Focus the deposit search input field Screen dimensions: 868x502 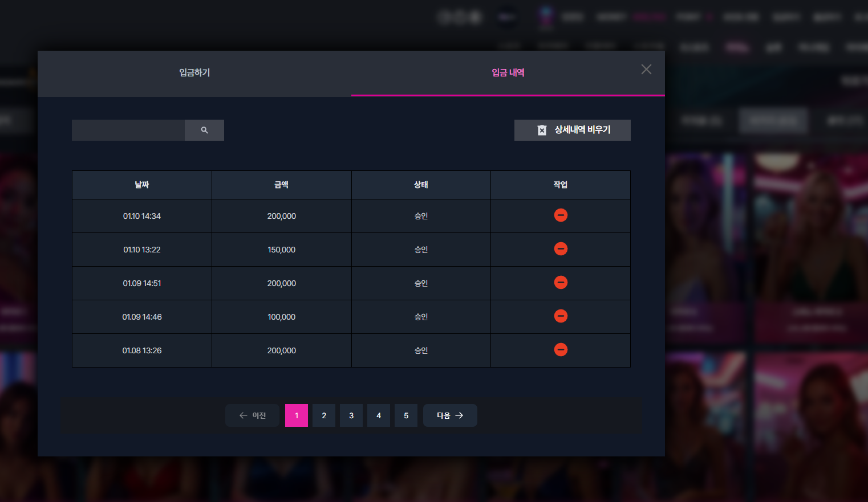click(x=128, y=130)
